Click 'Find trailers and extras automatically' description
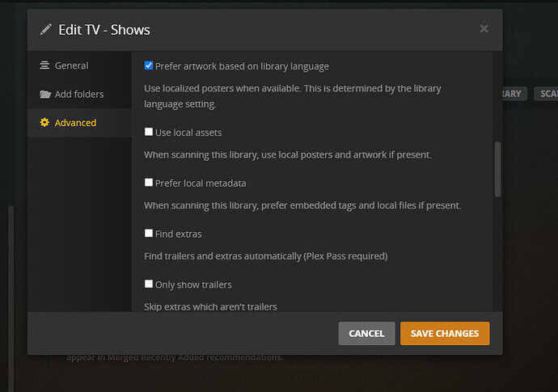The image size is (558, 392). [x=266, y=256]
